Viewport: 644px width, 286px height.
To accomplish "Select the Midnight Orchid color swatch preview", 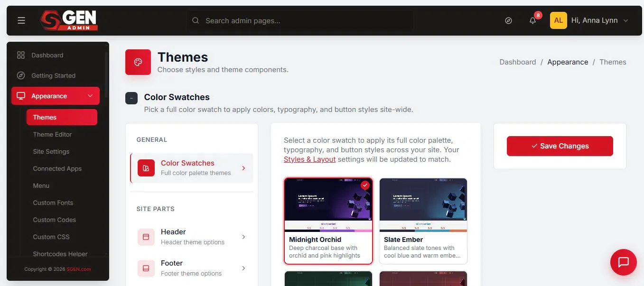I will click(328, 205).
